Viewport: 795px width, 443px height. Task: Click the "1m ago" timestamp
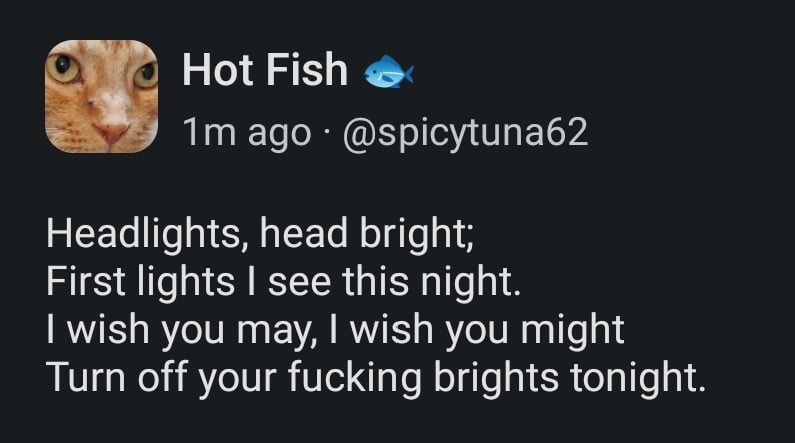click(246, 131)
